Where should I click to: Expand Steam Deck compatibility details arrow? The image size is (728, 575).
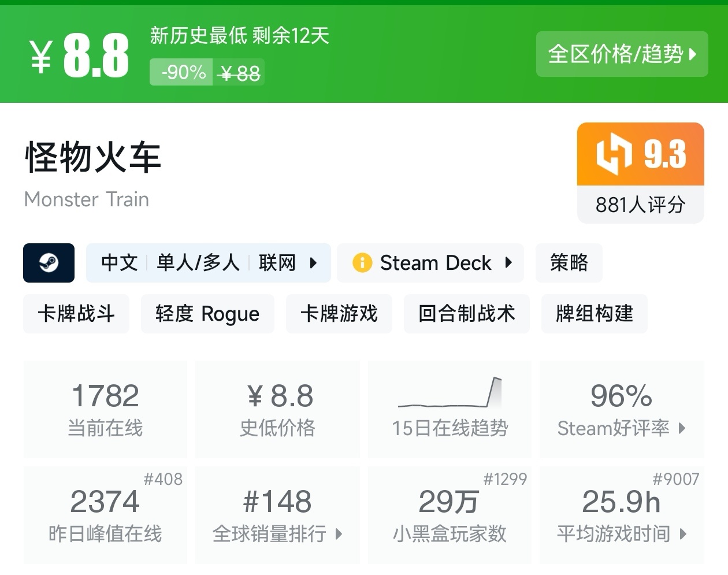click(x=508, y=263)
